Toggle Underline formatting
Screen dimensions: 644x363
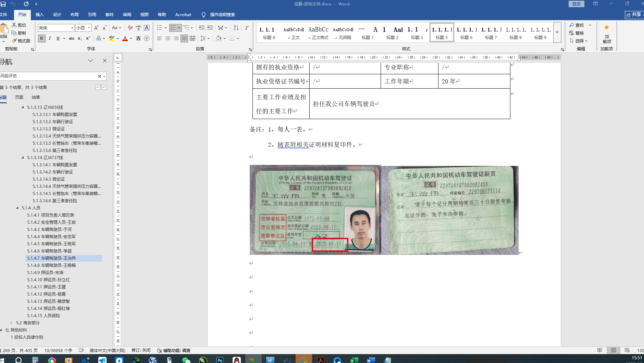[58, 38]
